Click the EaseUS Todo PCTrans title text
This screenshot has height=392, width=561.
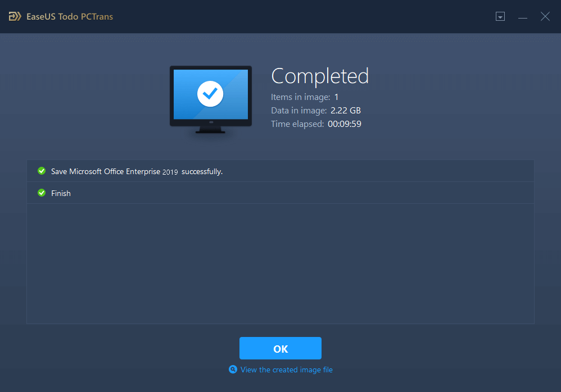point(70,16)
